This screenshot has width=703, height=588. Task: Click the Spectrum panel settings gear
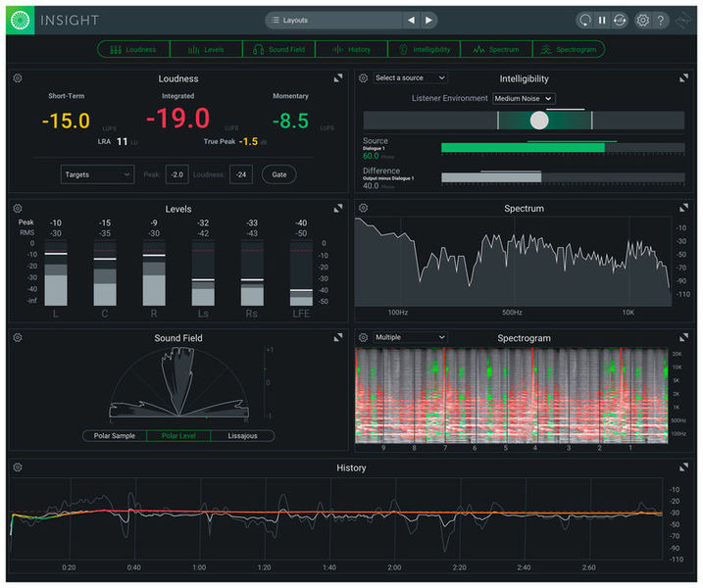coord(363,208)
